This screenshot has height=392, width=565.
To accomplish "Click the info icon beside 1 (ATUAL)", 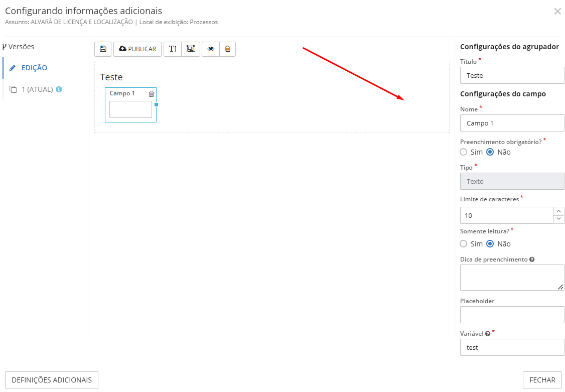I will point(59,89).
